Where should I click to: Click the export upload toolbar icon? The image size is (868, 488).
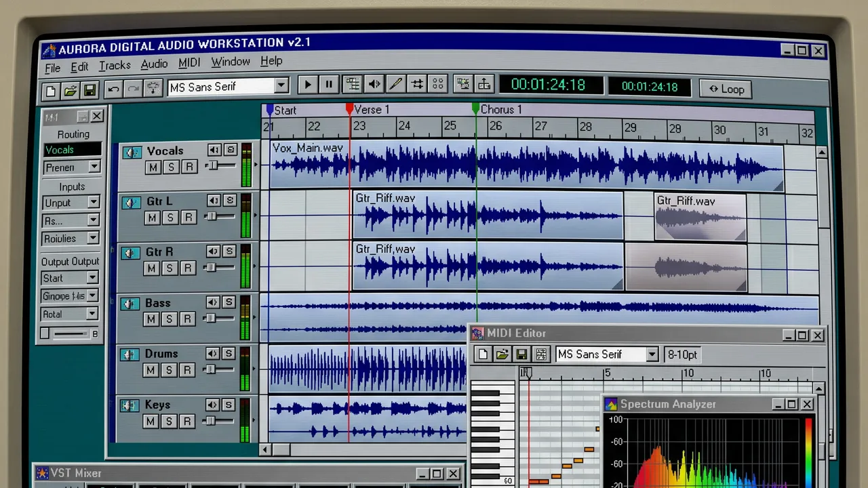[x=484, y=84]
